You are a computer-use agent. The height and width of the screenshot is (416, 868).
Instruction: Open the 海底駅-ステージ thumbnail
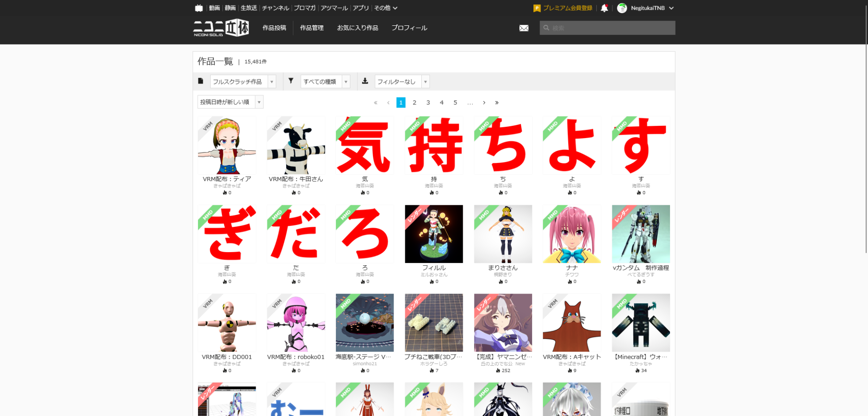pyautogui.click(x=365, y=323)
